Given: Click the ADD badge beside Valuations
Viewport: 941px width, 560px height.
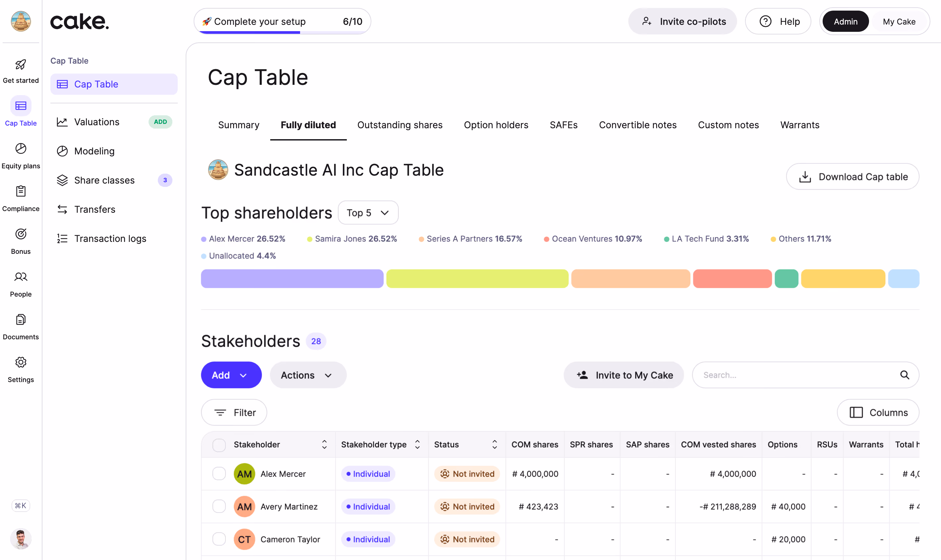Looking at the screenshot, I should pyautogui.click(x=160, y=122).
